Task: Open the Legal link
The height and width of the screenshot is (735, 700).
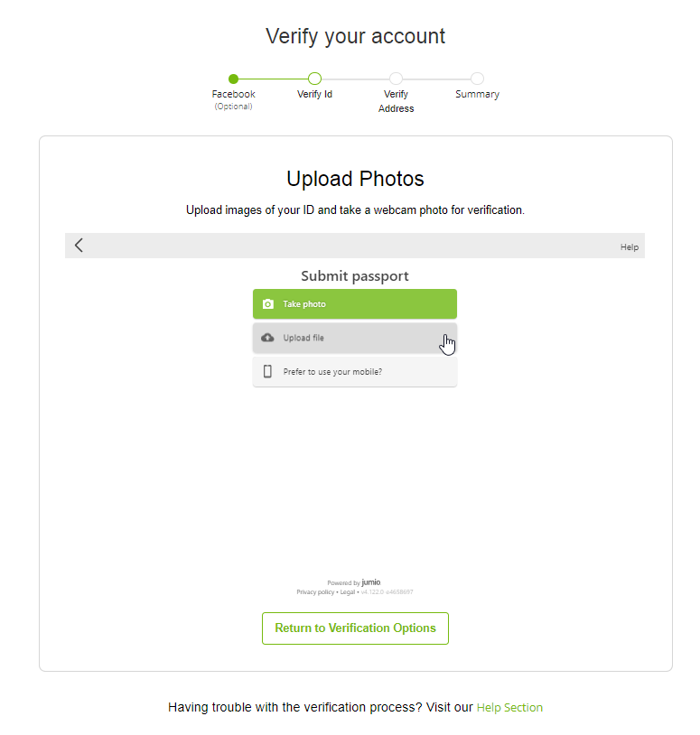Action: 348,591
